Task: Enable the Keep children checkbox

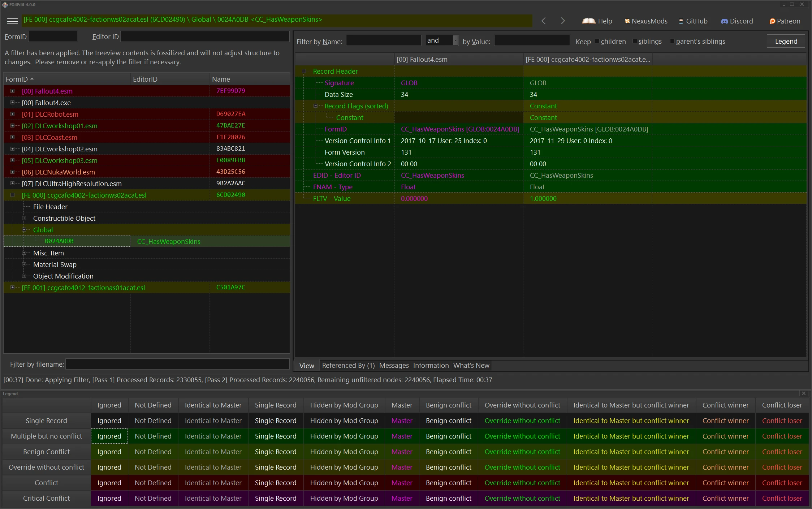Action: pos(597,41)
